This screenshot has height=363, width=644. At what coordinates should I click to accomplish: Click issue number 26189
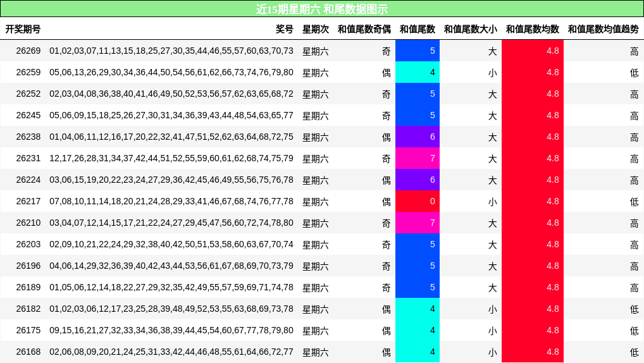[x=28, y=287]
